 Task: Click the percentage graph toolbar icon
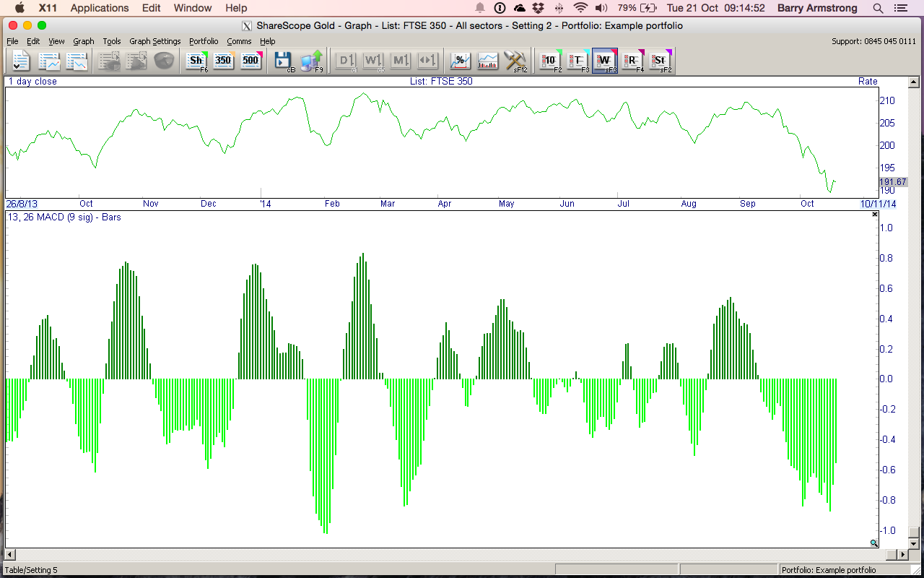[460, 61]
